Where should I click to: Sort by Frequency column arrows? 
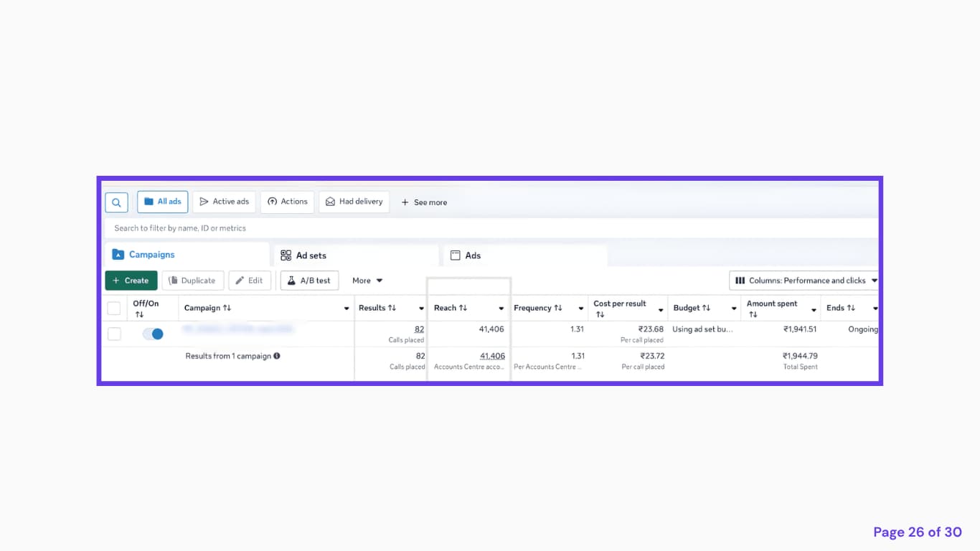[558, 308]
